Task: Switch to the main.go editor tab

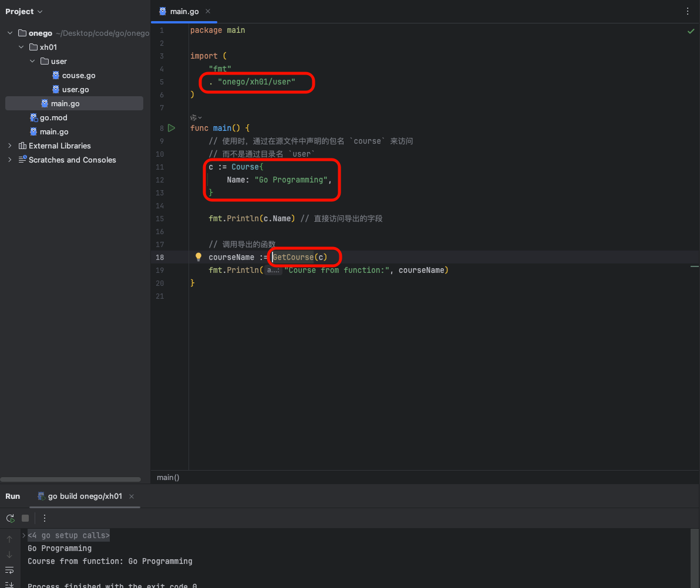Action: [x=184, y=12]
